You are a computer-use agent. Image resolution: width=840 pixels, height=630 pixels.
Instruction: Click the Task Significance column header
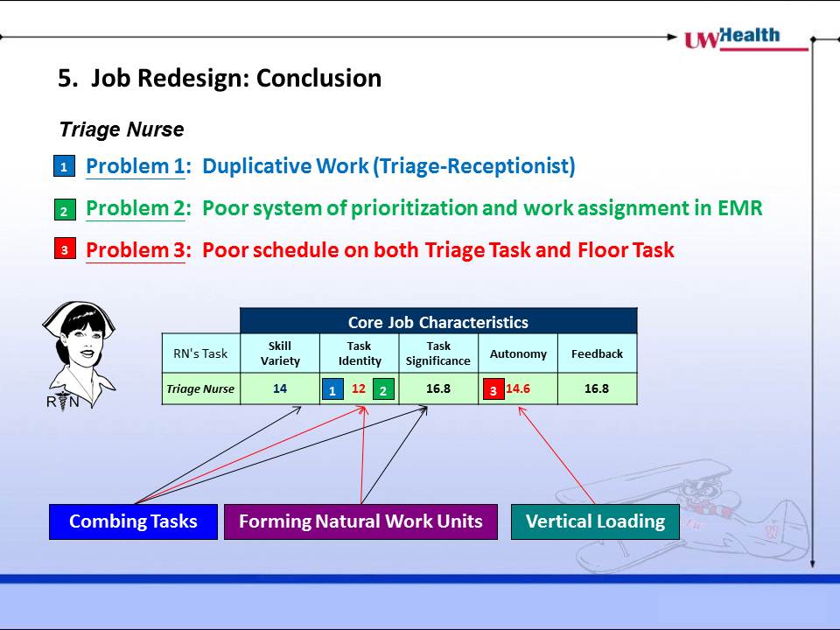pos(438,353)
